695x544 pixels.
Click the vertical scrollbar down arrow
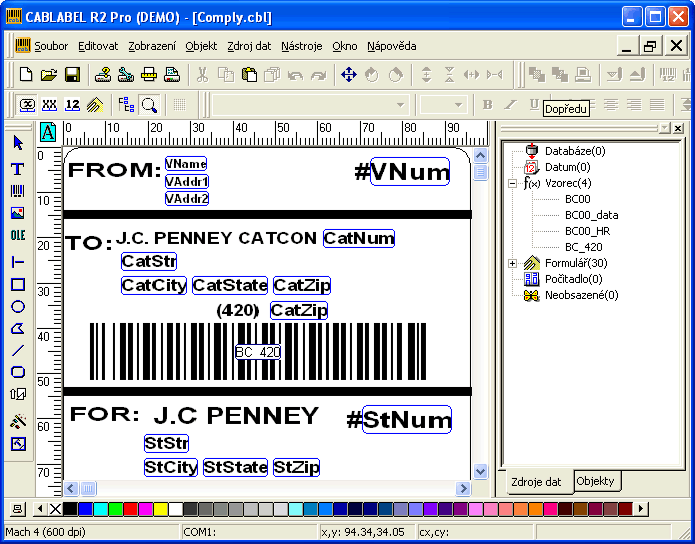click(480, 471)
